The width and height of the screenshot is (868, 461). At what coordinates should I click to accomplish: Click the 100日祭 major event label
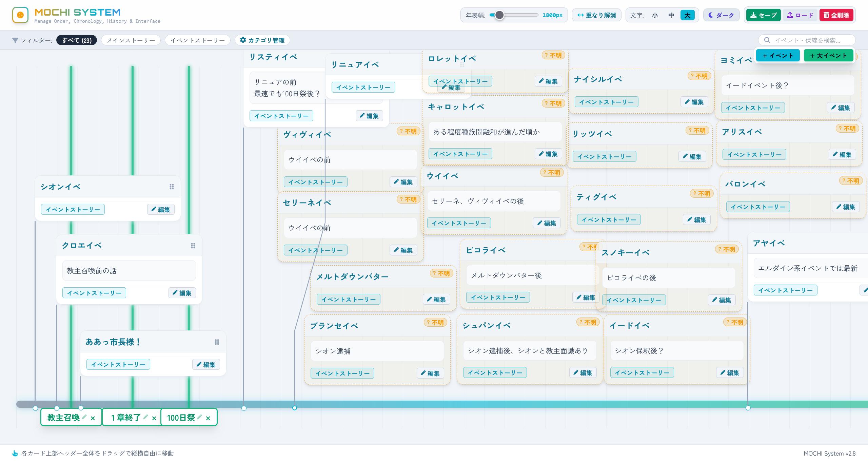pyautogui.click(x=181, y=417)
